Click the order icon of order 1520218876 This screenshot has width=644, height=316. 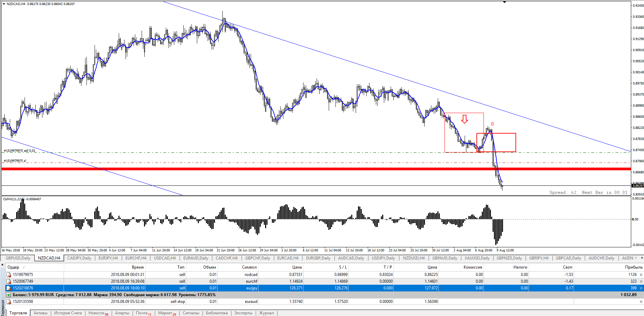tap(9, 288)
